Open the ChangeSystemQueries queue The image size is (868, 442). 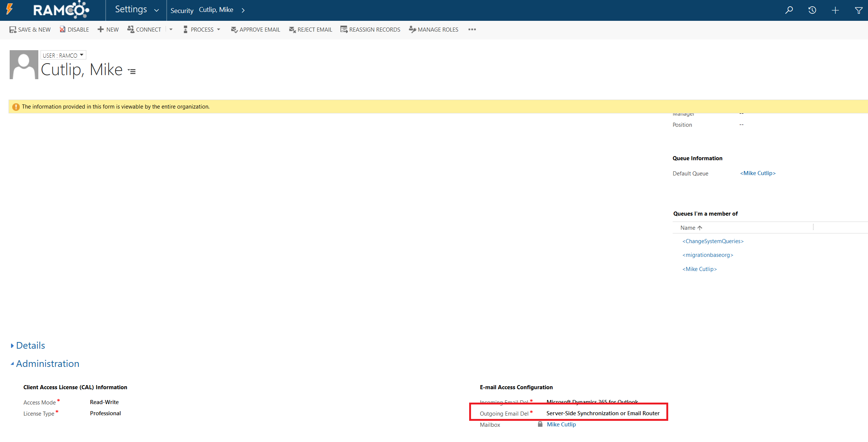pos(712,241)
